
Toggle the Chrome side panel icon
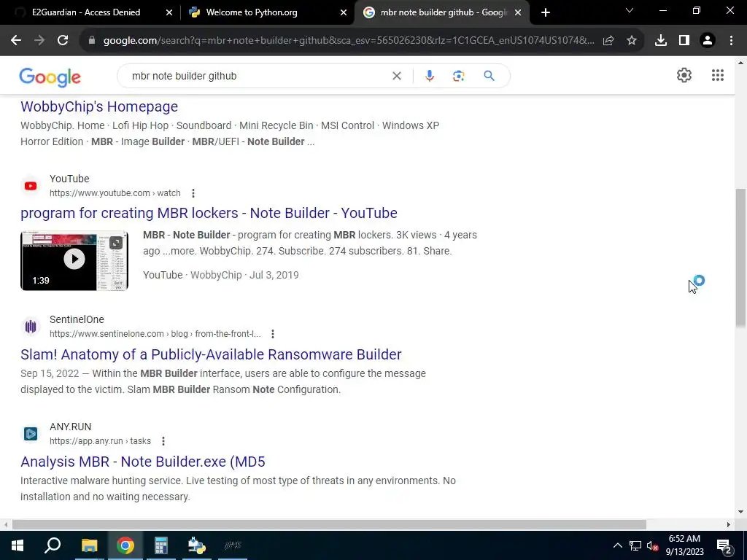pos(684,41)
